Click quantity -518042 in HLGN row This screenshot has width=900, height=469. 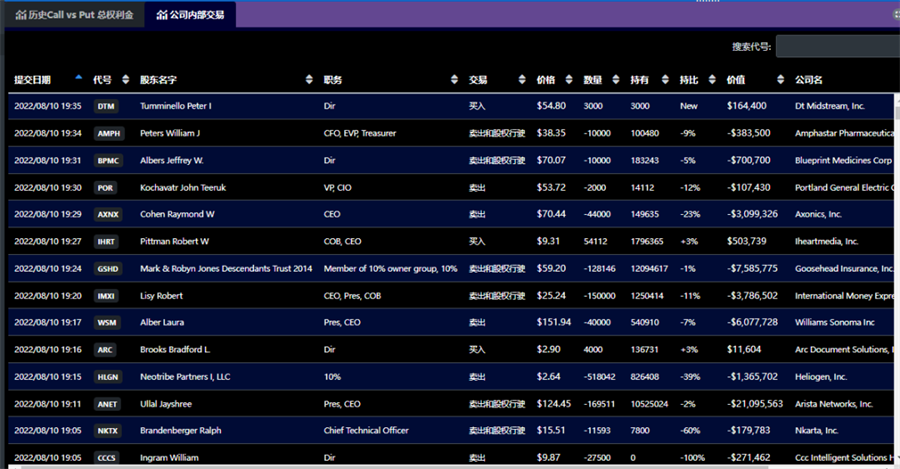[599, 377]
